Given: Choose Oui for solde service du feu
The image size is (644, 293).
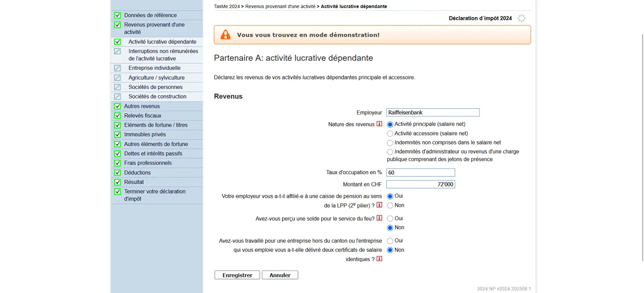Looking at the screenshot, I should click(390, 219).
